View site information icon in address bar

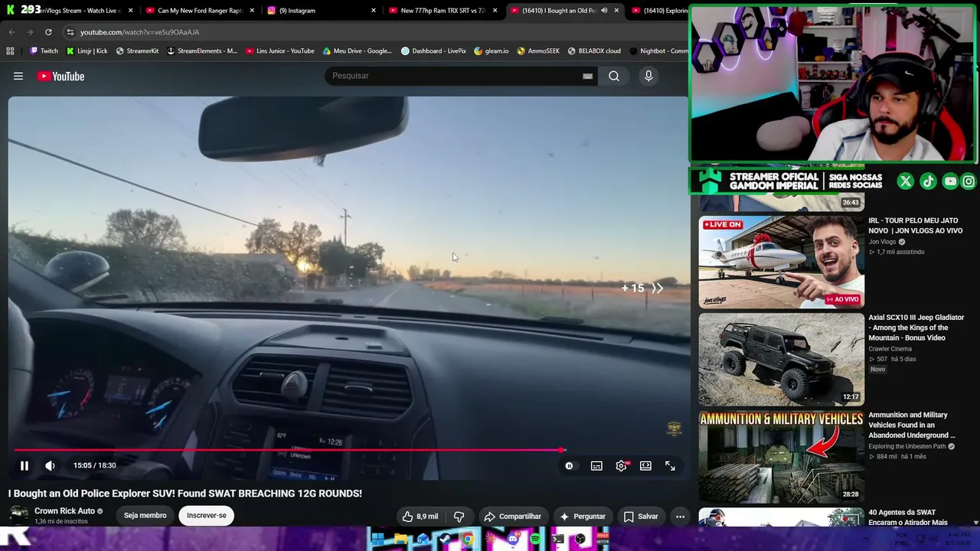70,32
